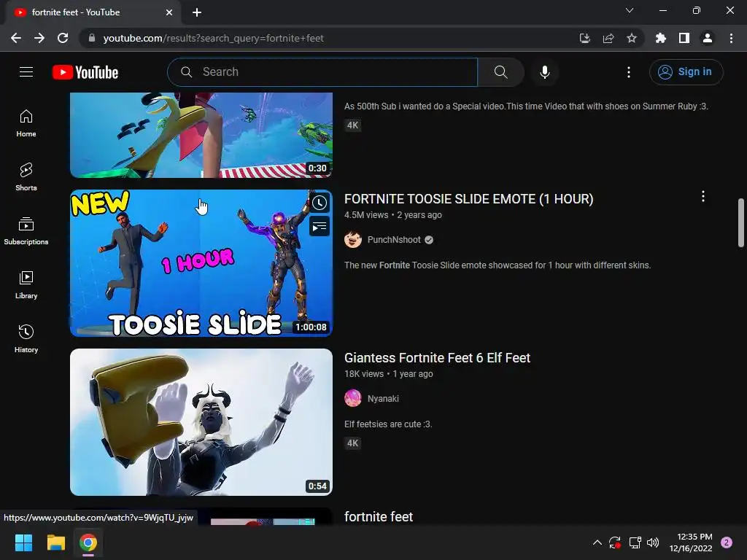Viewport: 747px width, 560px height.
Task: Click the search magnifier button
Action: pyautogui.click(x=500, y=72)
